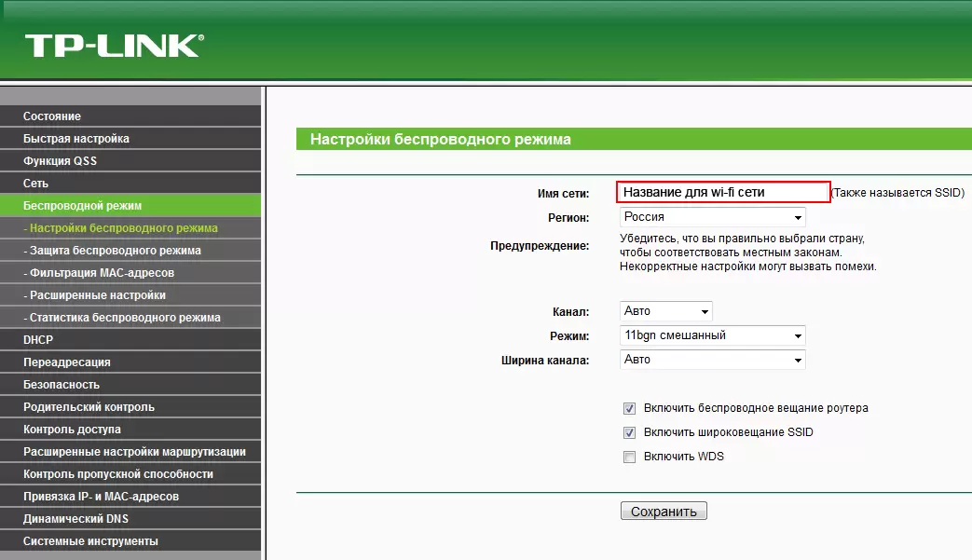
Task: Click the Имя сети text field
Action: point(722,192)
